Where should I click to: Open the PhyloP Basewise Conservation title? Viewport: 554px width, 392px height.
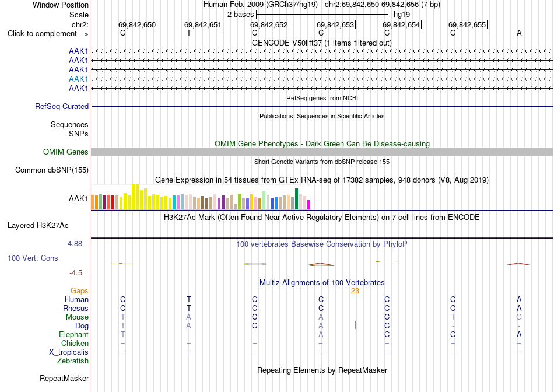322,244
